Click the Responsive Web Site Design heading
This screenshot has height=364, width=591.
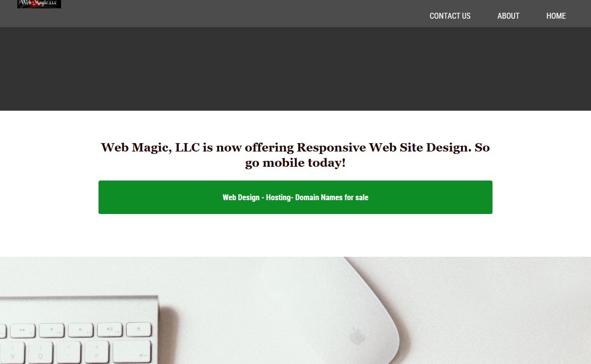point(295,155)
